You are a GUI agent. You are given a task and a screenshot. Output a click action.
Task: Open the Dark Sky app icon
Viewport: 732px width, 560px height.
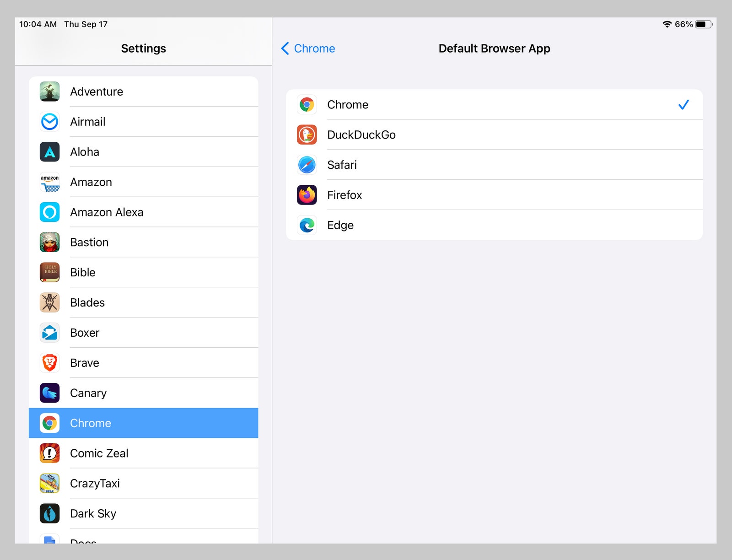[49, 513]
